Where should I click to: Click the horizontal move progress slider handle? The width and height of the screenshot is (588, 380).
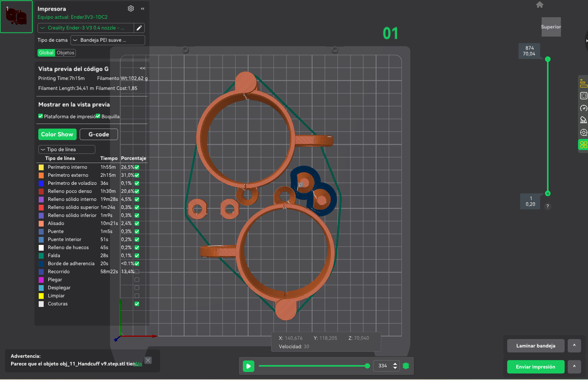click(x=367, y=366)
